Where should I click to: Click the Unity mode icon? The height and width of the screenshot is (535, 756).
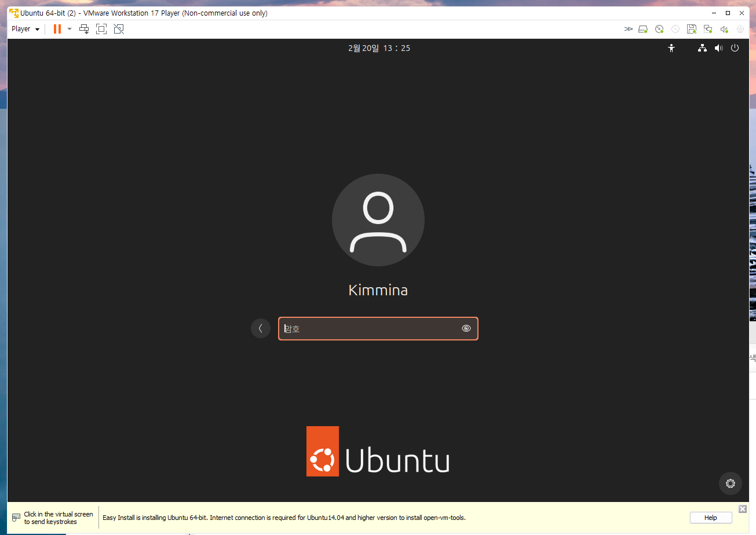pos(119,29)
